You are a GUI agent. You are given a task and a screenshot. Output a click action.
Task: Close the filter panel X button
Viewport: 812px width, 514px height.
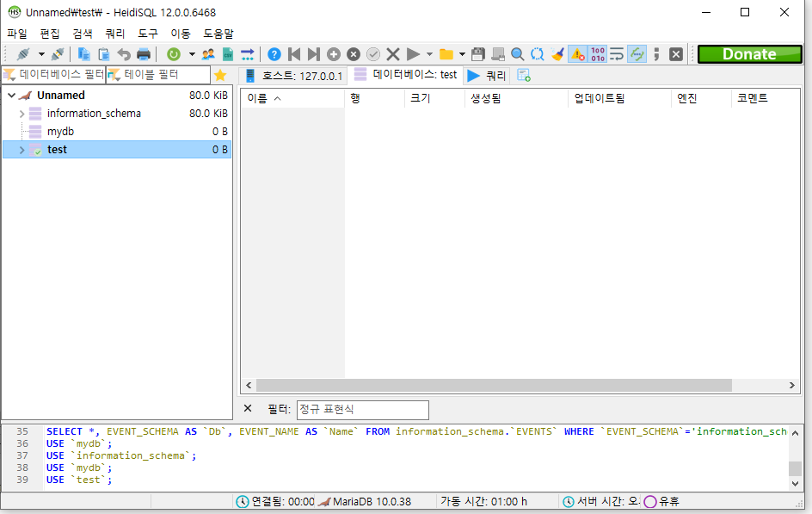coord(248,409)
